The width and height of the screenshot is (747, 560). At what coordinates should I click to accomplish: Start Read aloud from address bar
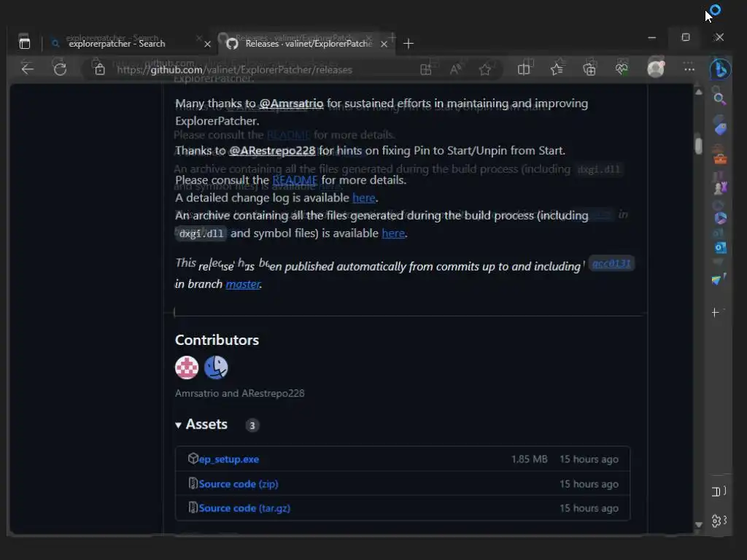pyautogui.click(x=455, y=69)
